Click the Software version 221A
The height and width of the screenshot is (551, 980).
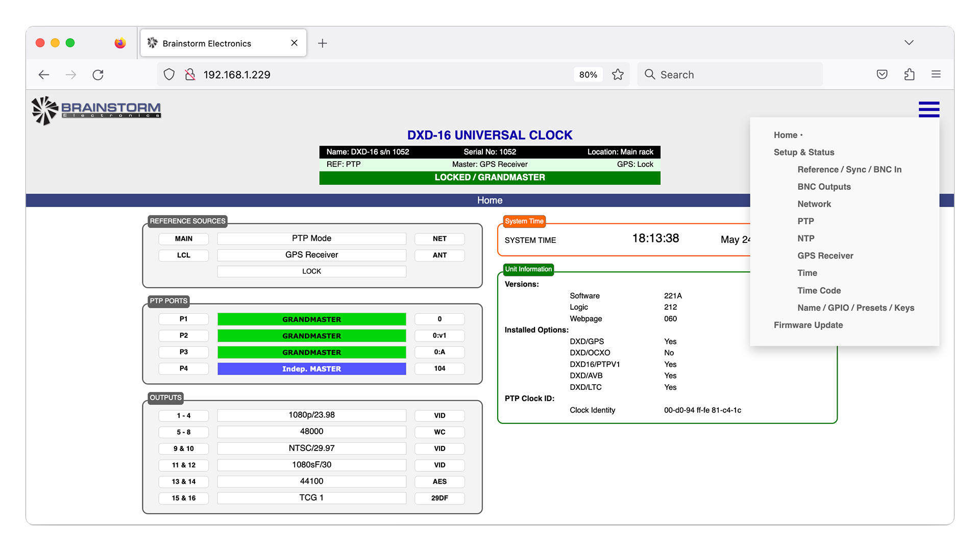[673, 296]
